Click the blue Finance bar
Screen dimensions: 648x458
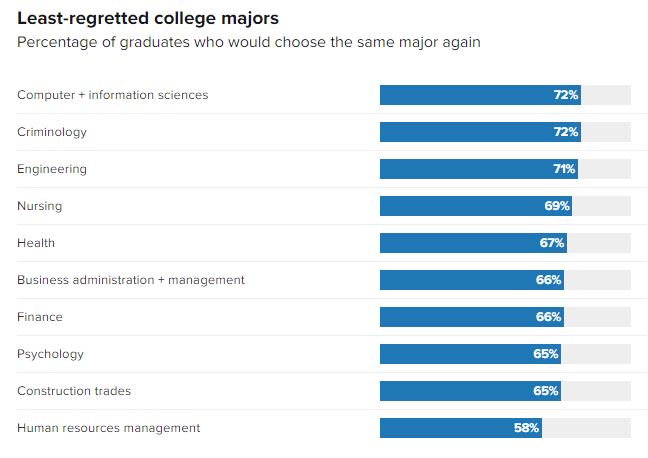click(458, 317)
